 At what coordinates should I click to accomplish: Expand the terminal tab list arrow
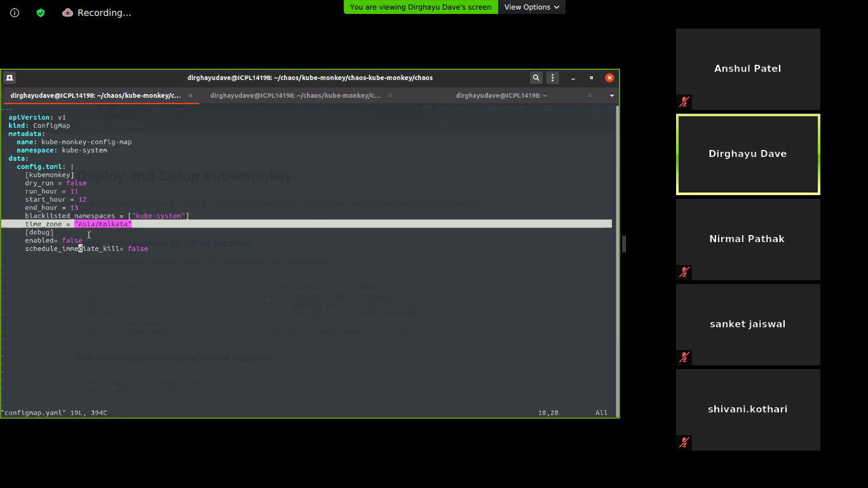[x=611, y=95]
